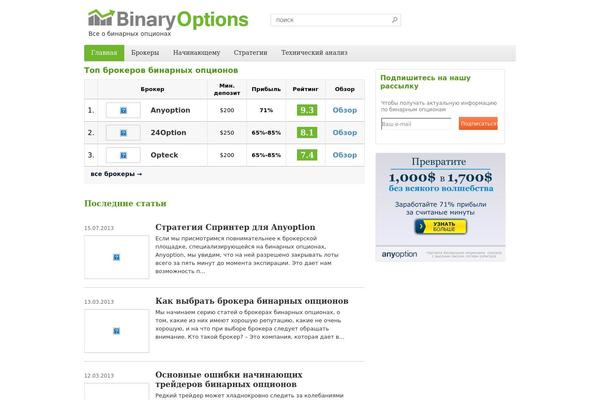Click the Opteck broker logo placeholder
This screenshot has height=400, width=600.
click(123, 155)
